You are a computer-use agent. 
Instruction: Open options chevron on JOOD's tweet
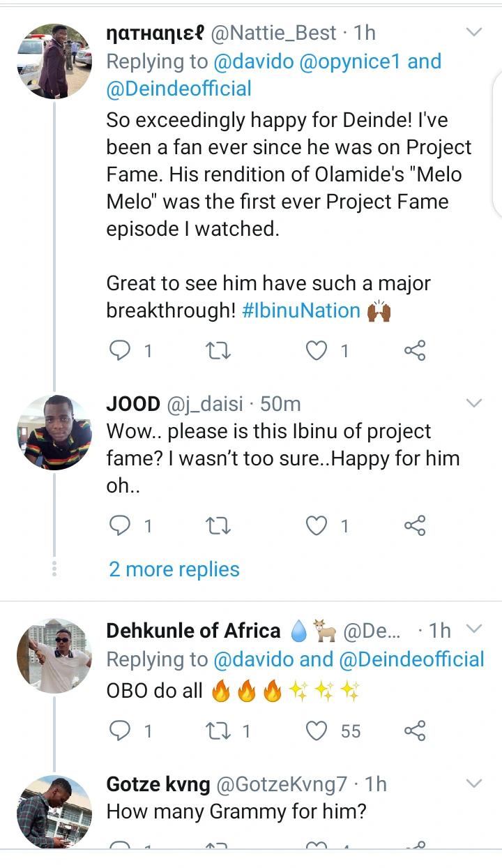click(x=474, y=403)
